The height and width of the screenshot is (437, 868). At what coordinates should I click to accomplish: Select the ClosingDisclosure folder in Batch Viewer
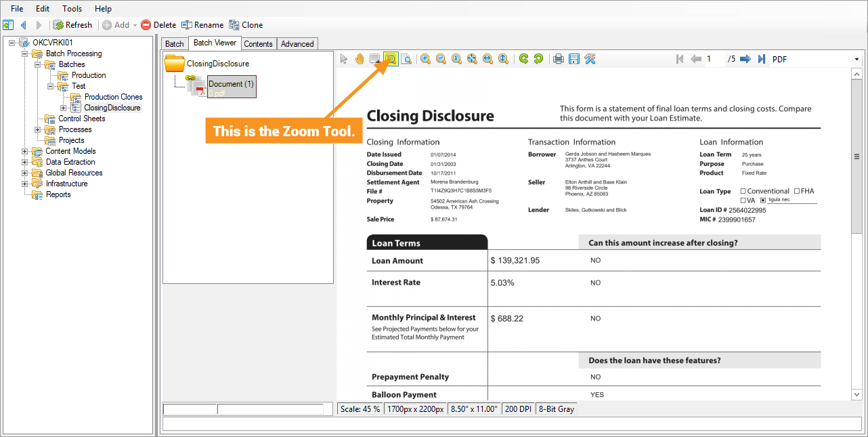217,64
